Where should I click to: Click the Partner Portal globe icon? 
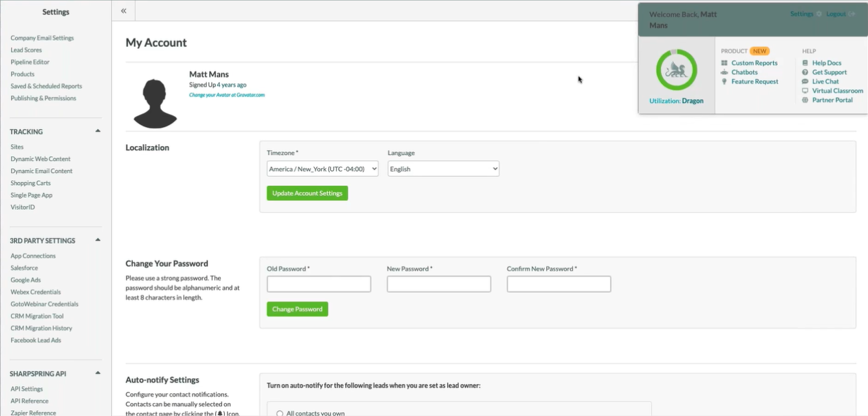[805, 100]
